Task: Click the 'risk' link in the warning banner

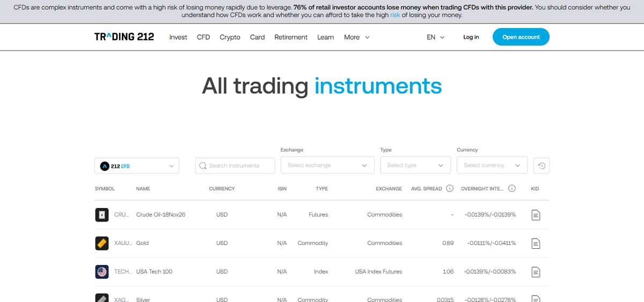Action: pos(395,15)
